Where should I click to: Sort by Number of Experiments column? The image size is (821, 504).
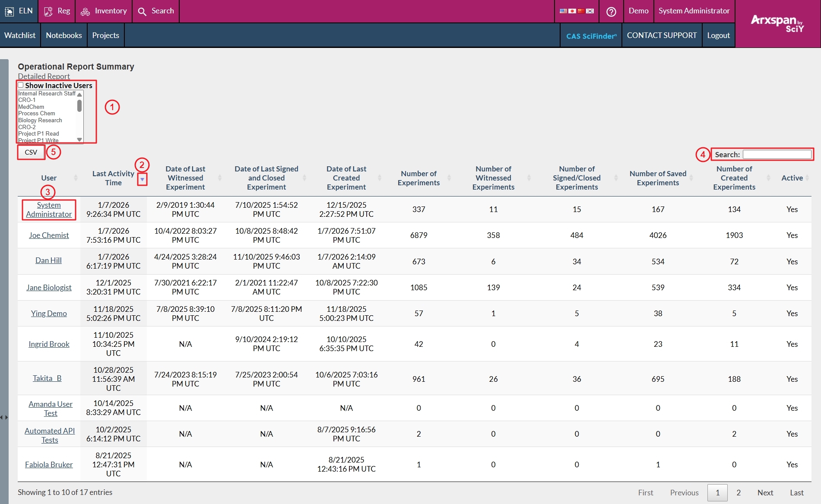(x=418, y=178)
